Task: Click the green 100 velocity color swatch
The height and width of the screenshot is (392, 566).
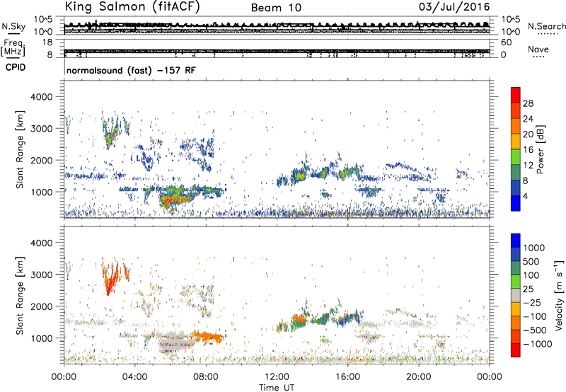Action: coord(516,282)
